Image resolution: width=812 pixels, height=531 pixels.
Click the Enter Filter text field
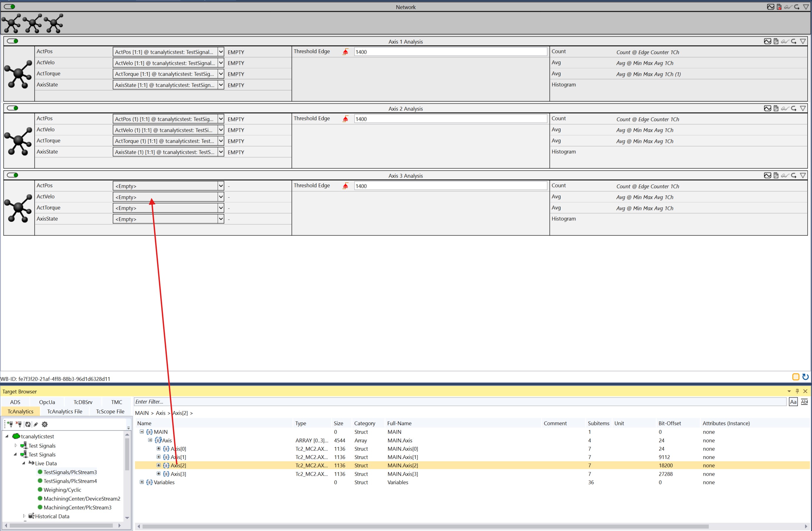coord(460,402)
